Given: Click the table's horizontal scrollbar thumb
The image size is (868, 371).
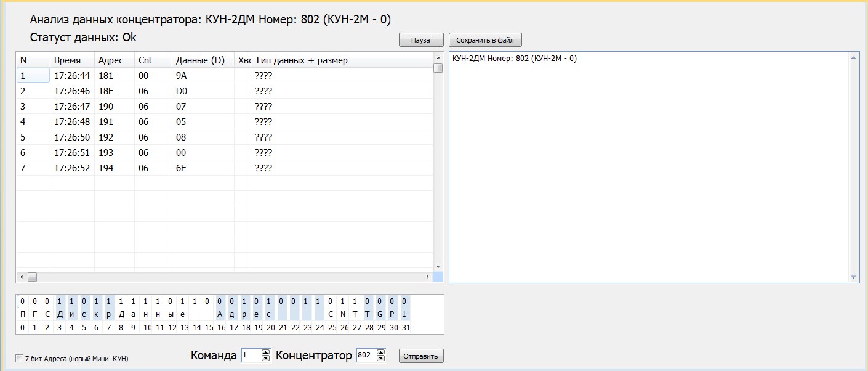Looking at the screenshot, I should 32,277.
